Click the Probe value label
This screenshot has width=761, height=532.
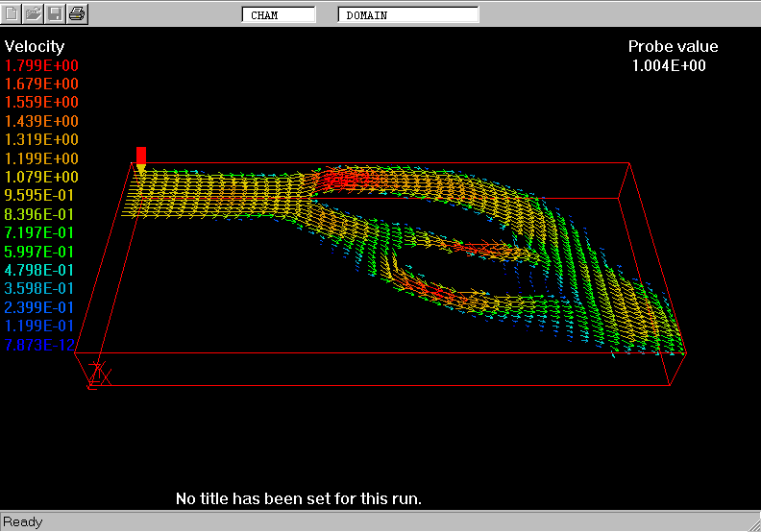coord(673,46)
